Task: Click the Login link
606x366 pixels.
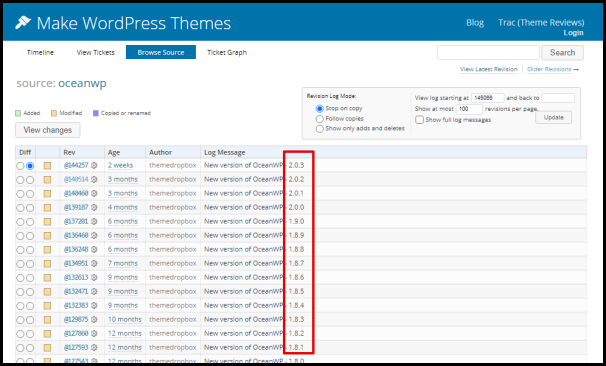Action: [573, 33]
